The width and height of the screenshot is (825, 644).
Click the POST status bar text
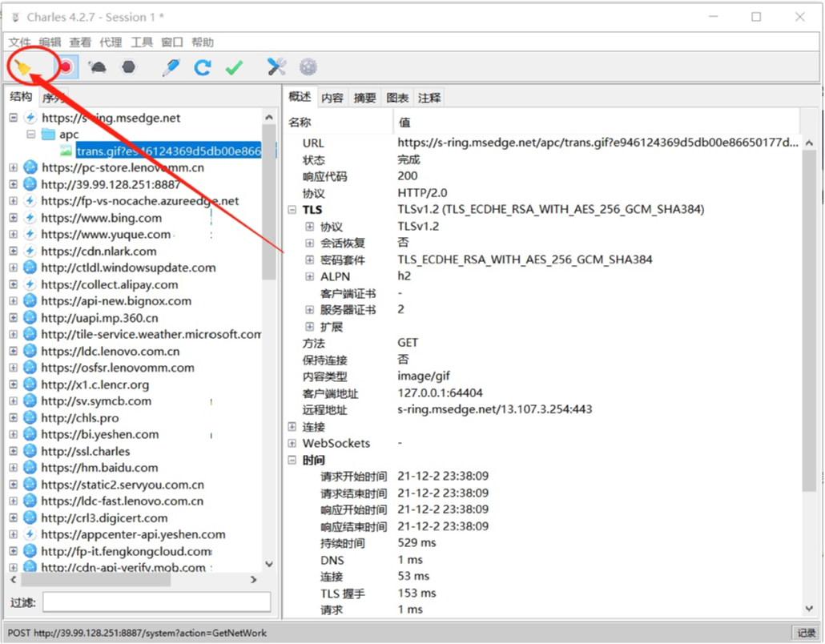[137, 633]
